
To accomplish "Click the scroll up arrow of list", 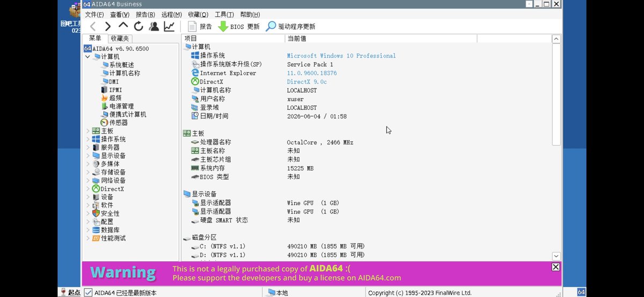I will (x=557, y=39).
